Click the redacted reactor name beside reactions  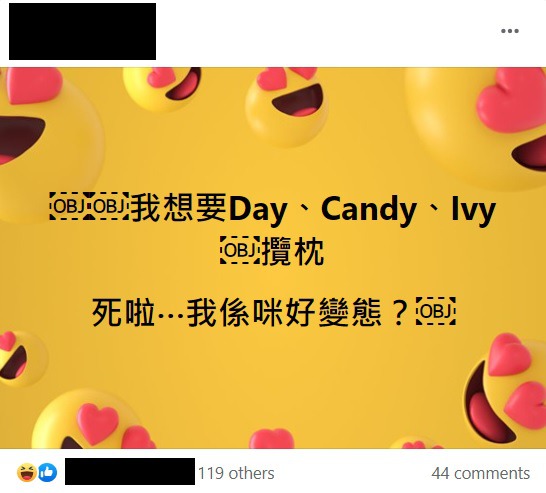(130, 471)
